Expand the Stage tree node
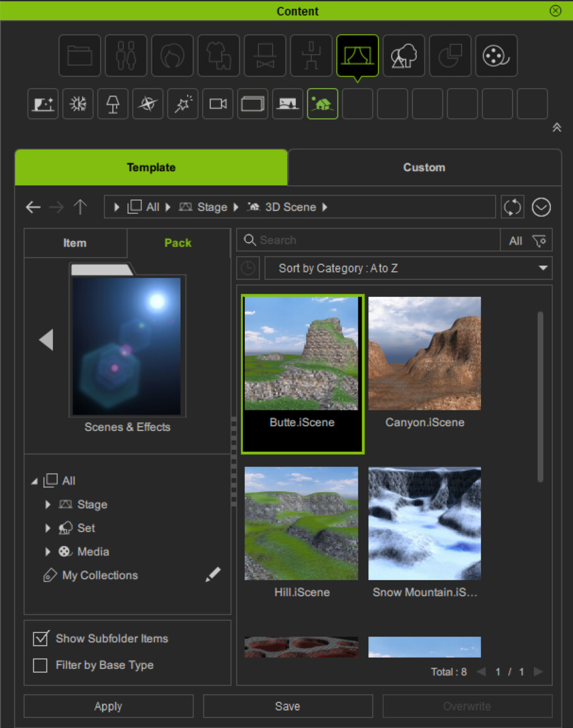Viewport: 573px width, 728px height. pos(48,505)
